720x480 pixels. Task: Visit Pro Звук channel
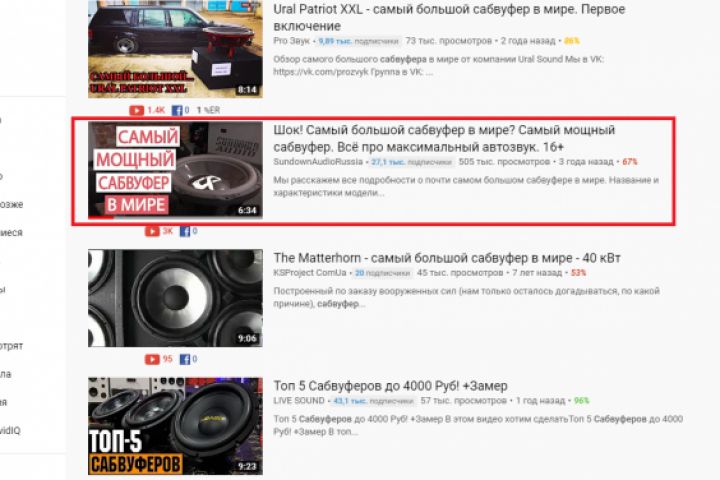[x=292, y=41]
